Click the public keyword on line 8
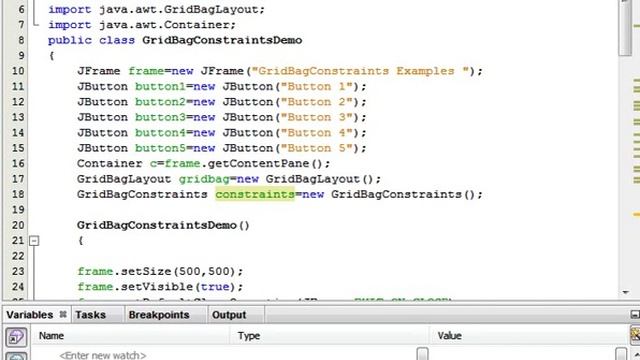 (70, 40)
